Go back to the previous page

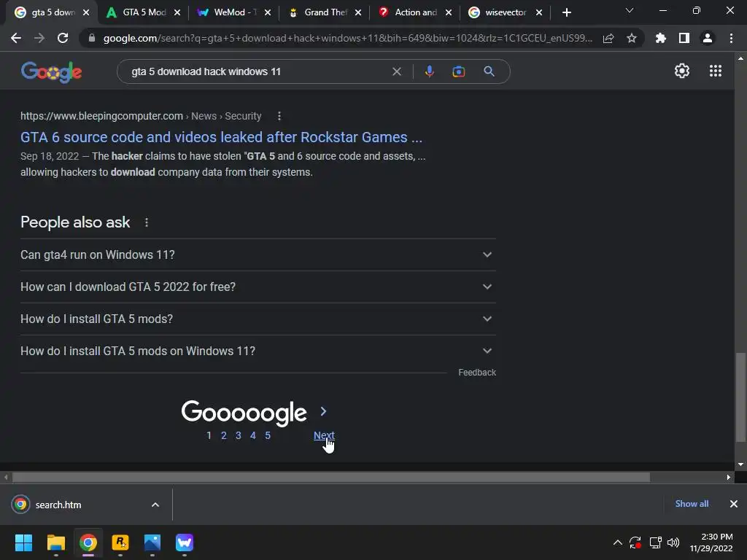[x=16, y=38]
